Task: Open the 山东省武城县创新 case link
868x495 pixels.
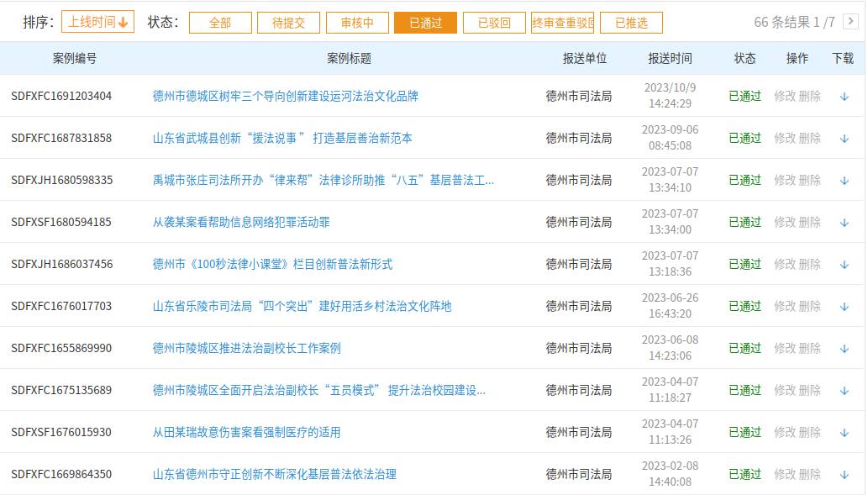Action: [282, 138]
